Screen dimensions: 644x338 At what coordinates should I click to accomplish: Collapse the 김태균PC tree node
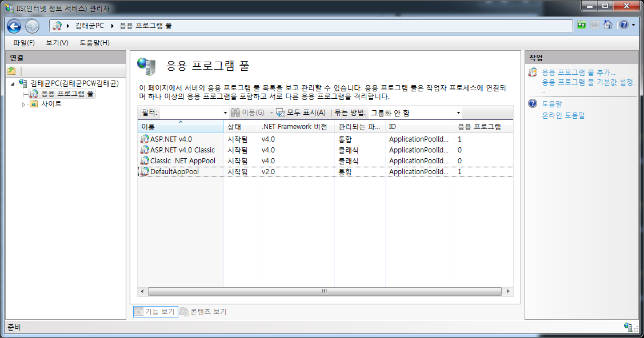pyautogui.click(x=13, y=84)
